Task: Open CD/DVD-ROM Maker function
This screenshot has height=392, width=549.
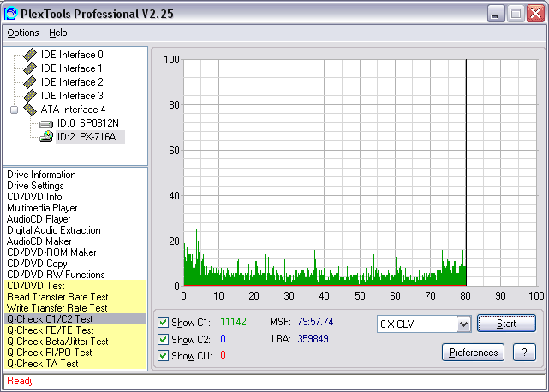Action: pos(51,252)
